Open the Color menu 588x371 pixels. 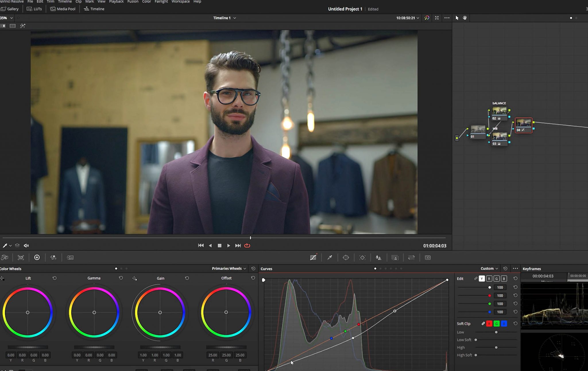tap(146, 2)
